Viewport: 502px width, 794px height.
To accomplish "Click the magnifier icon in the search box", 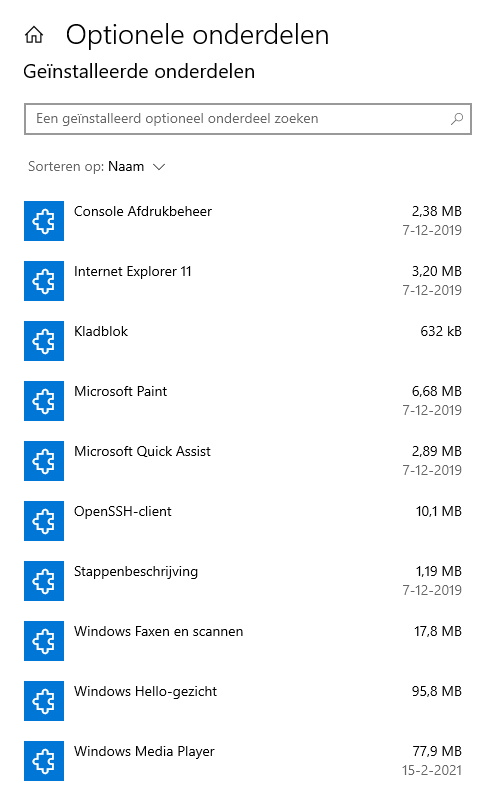I will click(x=456, y=119).
